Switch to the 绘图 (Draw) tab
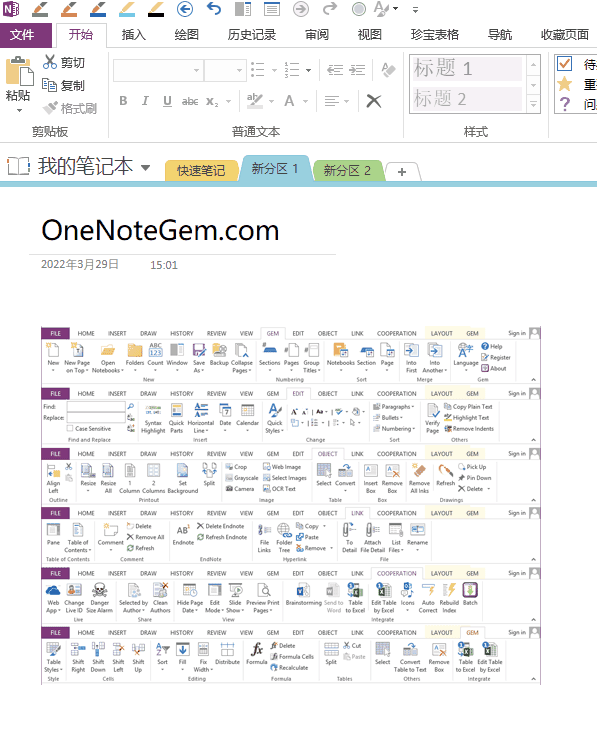This screenshot has width=597, height=751. [x=186, y=34]
